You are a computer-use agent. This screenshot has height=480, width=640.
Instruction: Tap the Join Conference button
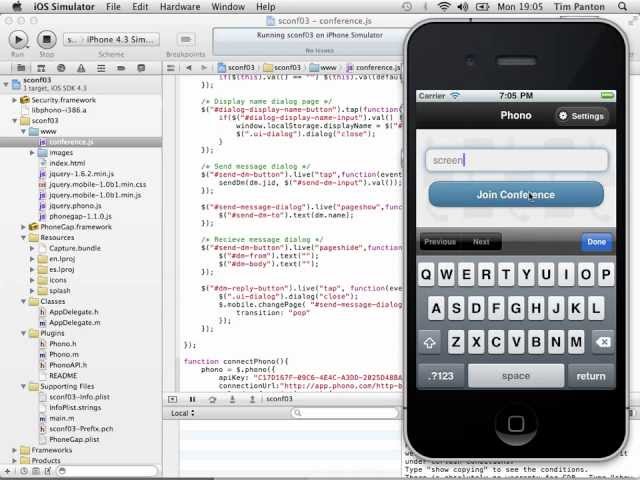(x=516, y=195)
